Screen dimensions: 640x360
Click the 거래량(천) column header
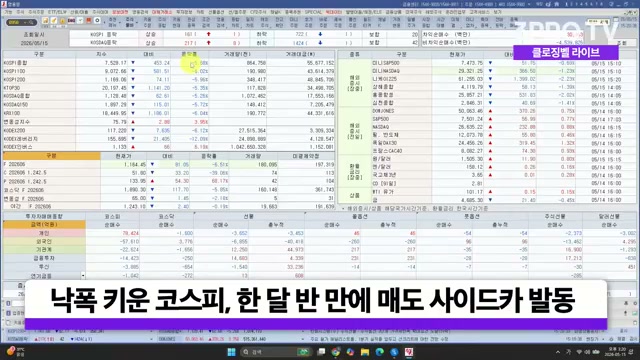237,54
